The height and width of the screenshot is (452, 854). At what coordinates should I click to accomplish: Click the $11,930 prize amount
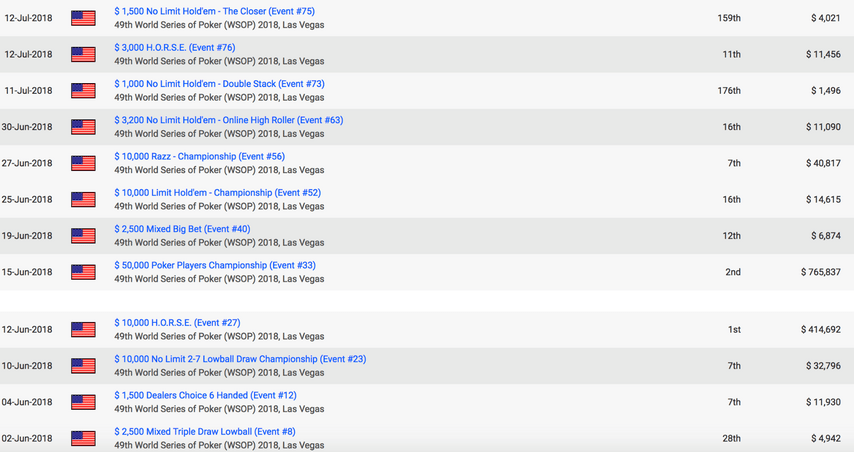824,402
